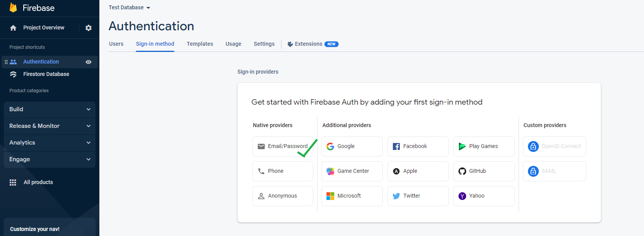Click the Google logo icon
Viewport: 644px width, 236px height.
(330, 146)
